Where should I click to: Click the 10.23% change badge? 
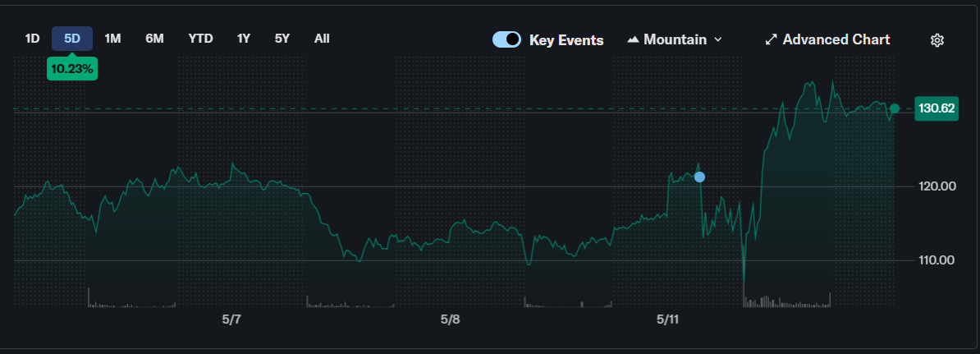coord(72,69)
